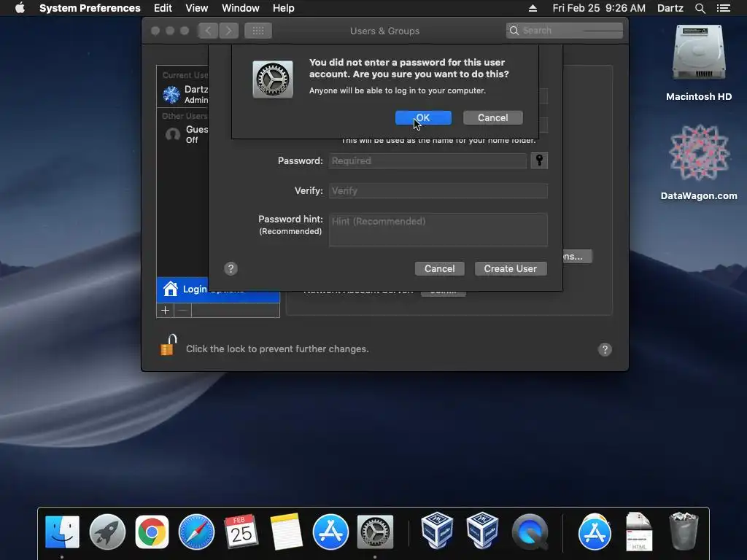Open the Help menu

(x=284, y=8)
